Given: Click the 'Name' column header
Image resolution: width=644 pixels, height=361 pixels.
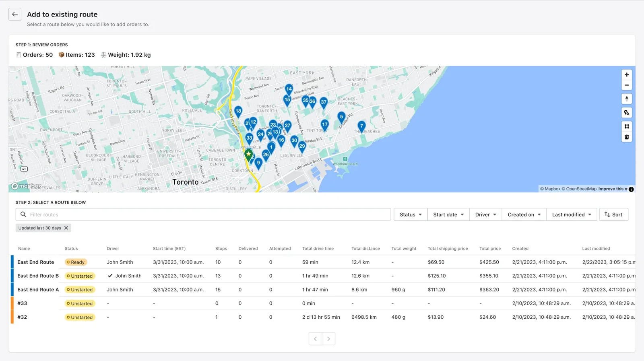Looking at the screenshot, I should pos(24,249).
